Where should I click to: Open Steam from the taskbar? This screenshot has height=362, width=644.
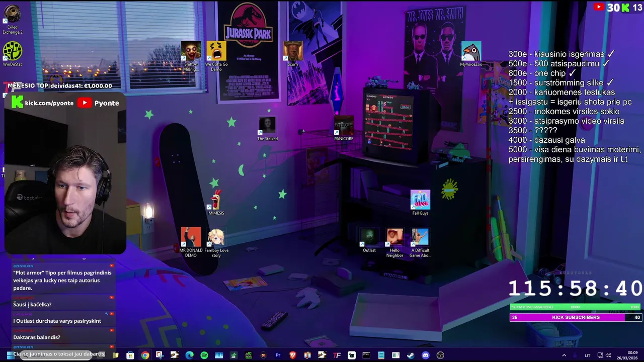coord(411,355)
